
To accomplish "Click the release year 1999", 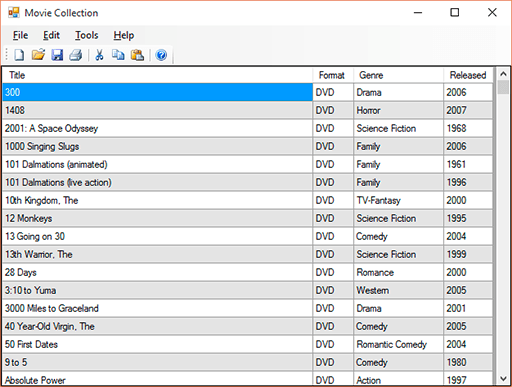I will [x=468, y=254].
